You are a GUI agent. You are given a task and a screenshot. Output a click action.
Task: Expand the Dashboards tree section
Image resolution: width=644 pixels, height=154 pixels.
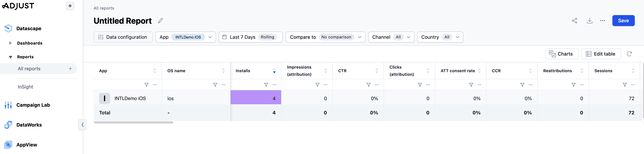[x=10, y=43]
